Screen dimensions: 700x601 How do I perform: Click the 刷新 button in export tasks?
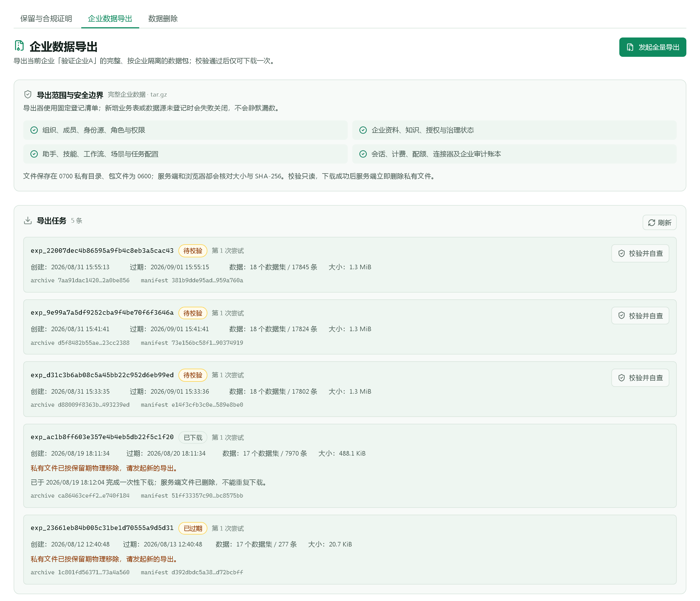[659, 223]
